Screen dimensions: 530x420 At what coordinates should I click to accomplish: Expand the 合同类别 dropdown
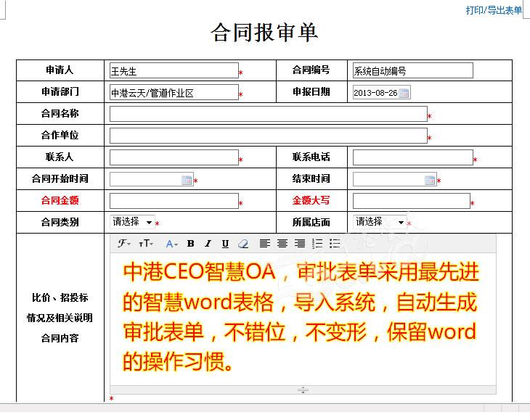coord(132,222)
